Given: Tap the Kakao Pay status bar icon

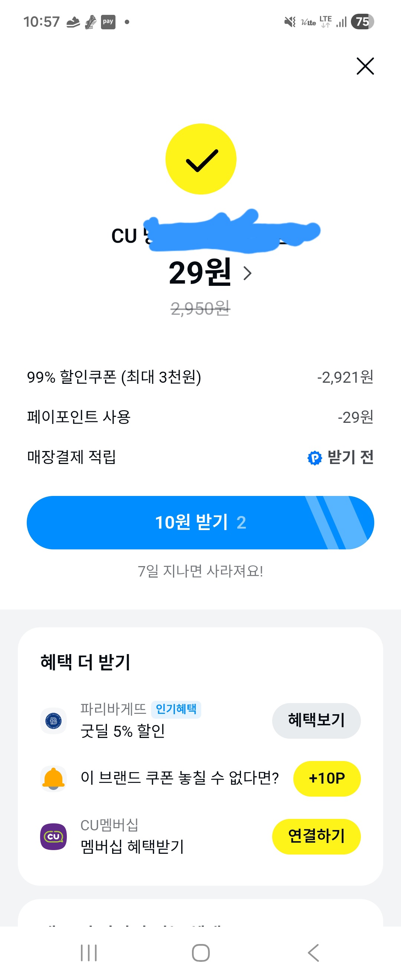Looking at the screenshot, I should 108,22.
